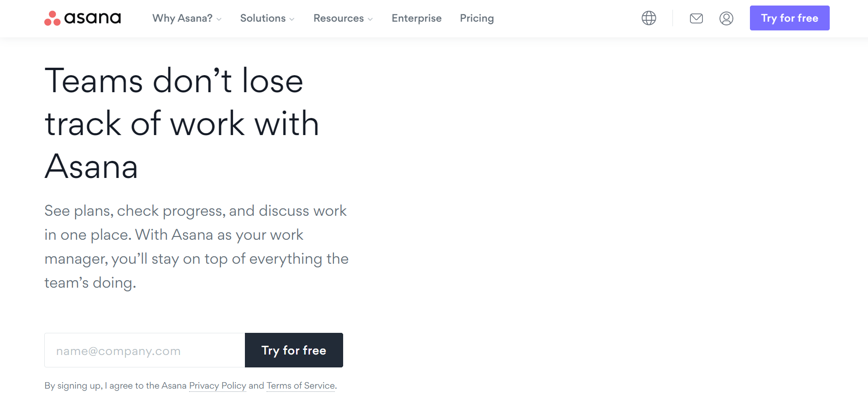Open the Why Asana? menu
Screen dimensions: 868x396
(187, 18)
